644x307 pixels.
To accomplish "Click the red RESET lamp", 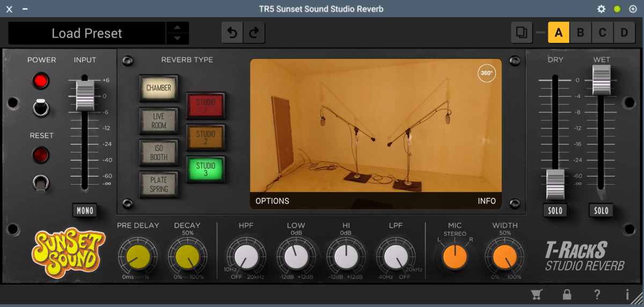I will click(x=41, y=156).
